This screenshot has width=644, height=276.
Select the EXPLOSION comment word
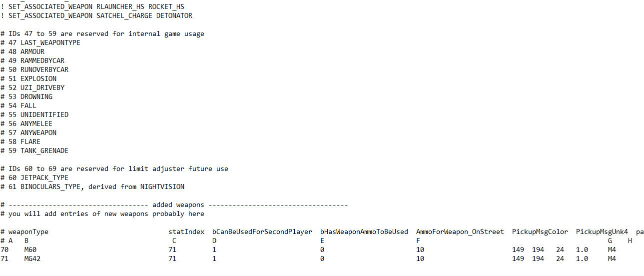[38, 79]
